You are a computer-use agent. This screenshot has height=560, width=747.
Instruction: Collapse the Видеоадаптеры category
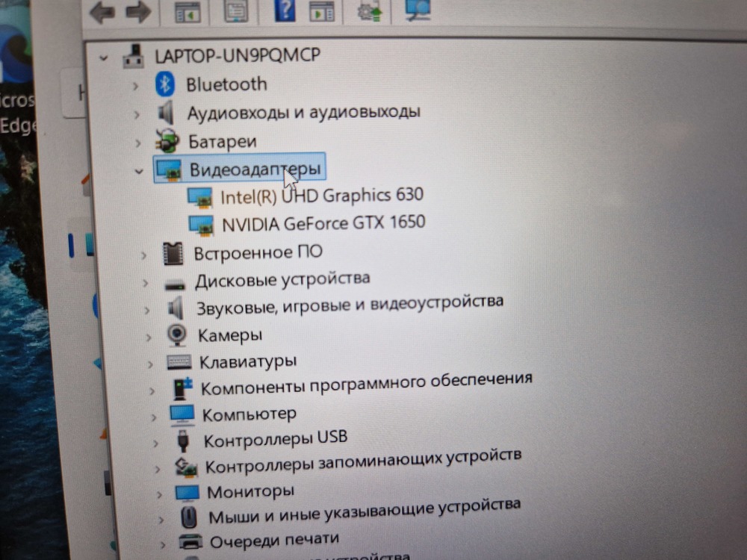[x=139, y=171]
